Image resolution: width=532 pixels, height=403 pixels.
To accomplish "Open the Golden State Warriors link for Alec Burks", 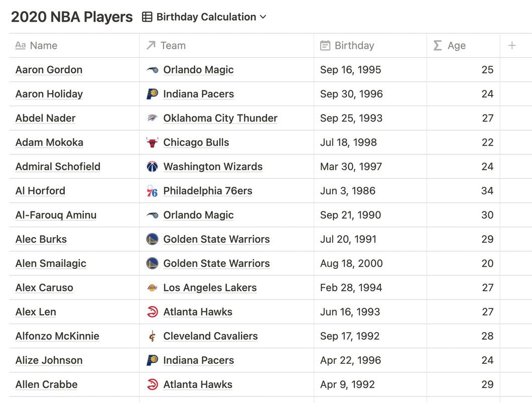I will pos(216,239).
